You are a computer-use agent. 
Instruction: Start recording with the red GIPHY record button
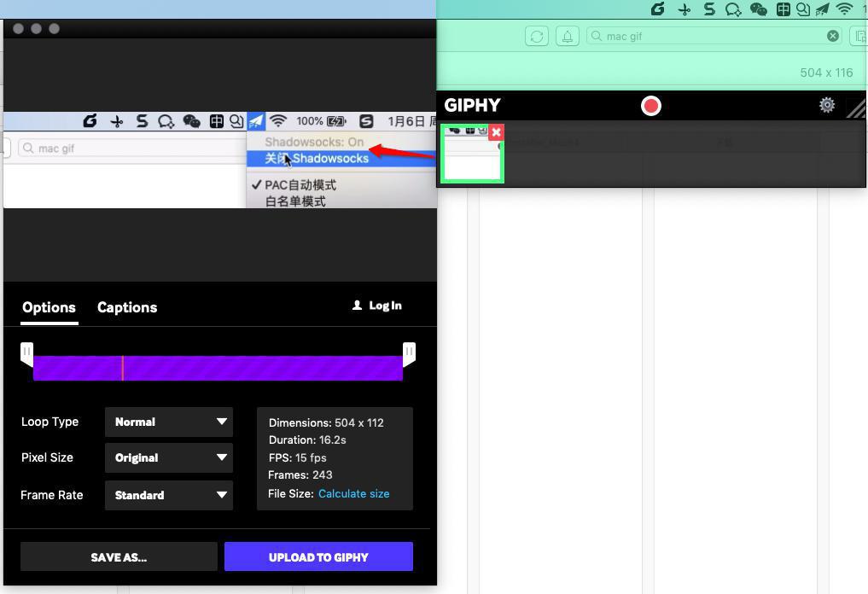(x=651, y=106)
